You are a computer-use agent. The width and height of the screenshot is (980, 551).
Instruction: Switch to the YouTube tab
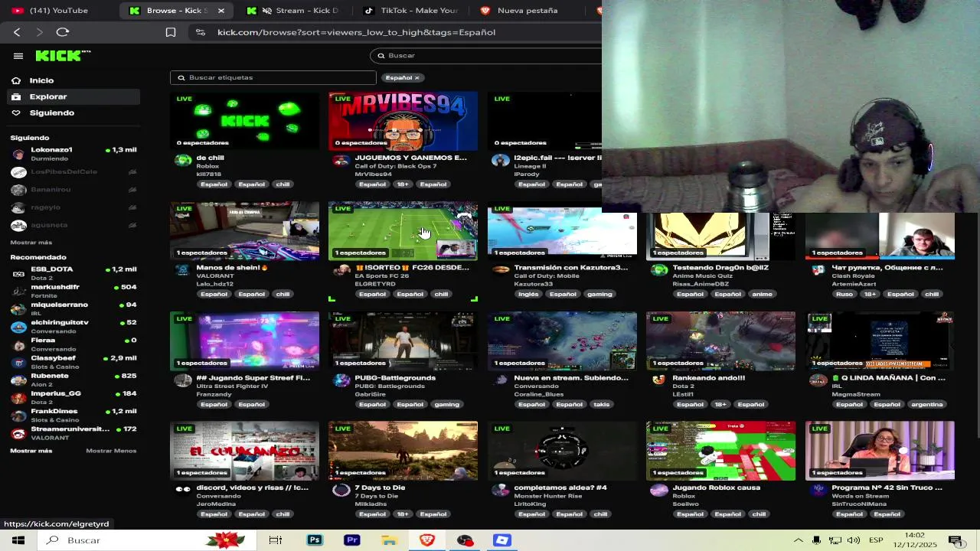tap(57, 11)
